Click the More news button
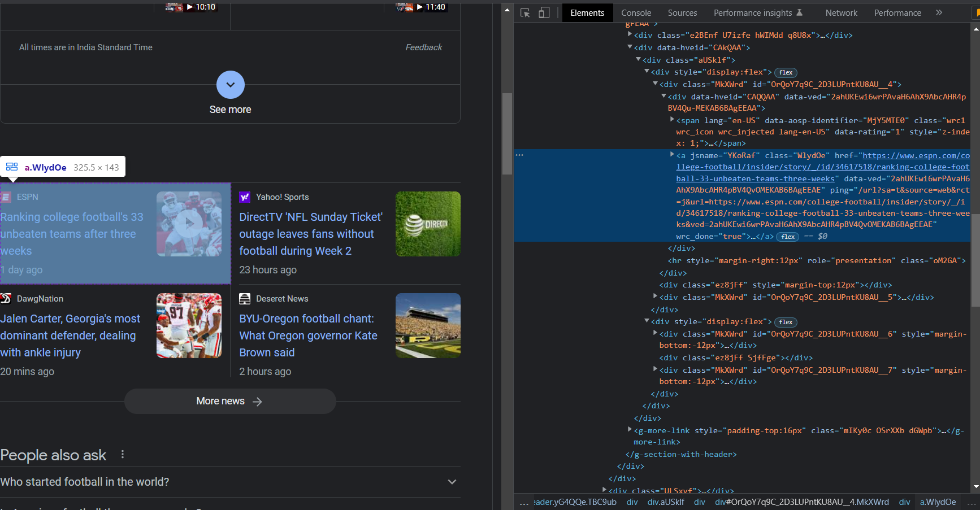Image resolution: width=980 pixels, height=510 pixels. click(230, 401)
